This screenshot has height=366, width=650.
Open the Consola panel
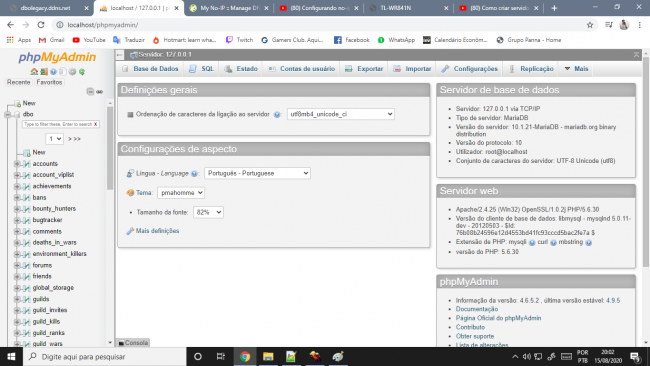[x=133, y=343]
